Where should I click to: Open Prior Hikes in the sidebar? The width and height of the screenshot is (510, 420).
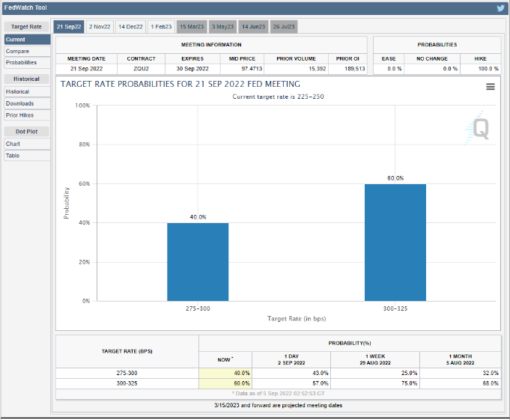click(x=27, y=115)
